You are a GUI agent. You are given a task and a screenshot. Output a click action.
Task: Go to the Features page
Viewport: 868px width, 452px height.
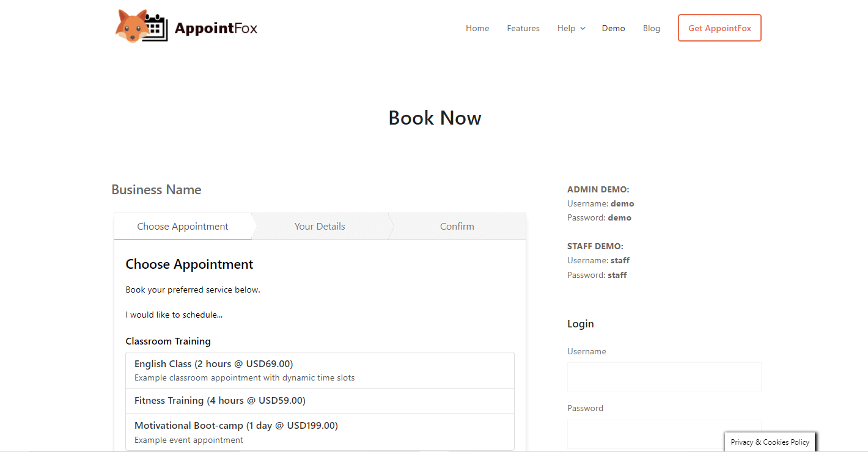coord(523,28)
